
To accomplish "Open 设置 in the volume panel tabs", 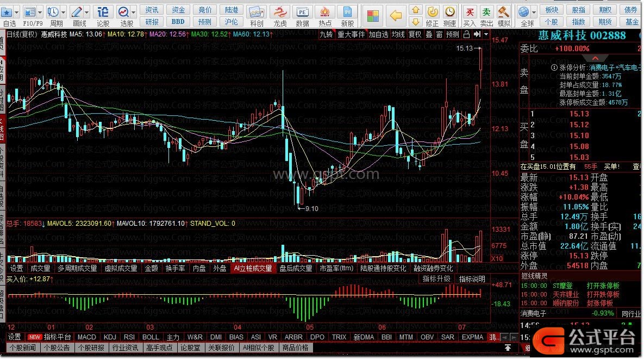I will [16, 269].
